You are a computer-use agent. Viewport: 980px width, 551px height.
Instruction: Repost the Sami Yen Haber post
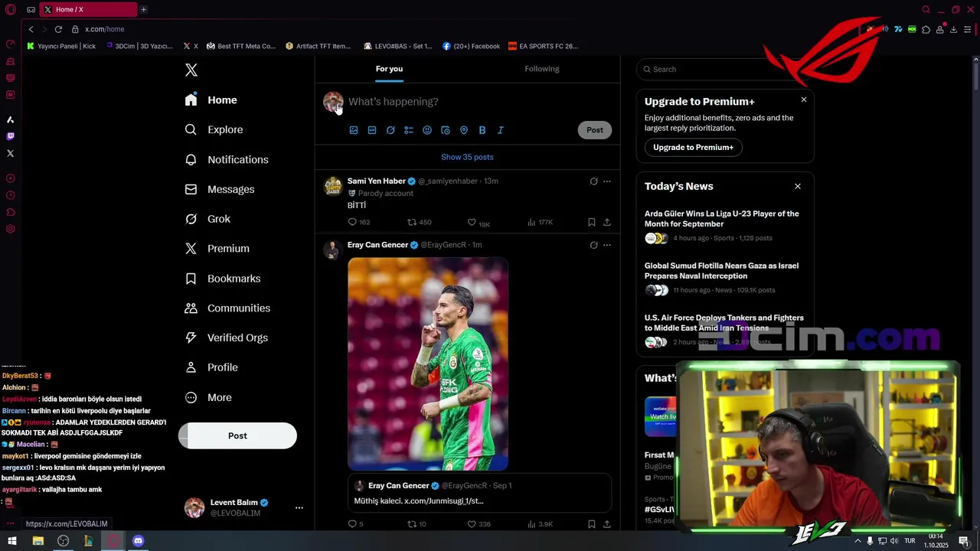[420, 222]
